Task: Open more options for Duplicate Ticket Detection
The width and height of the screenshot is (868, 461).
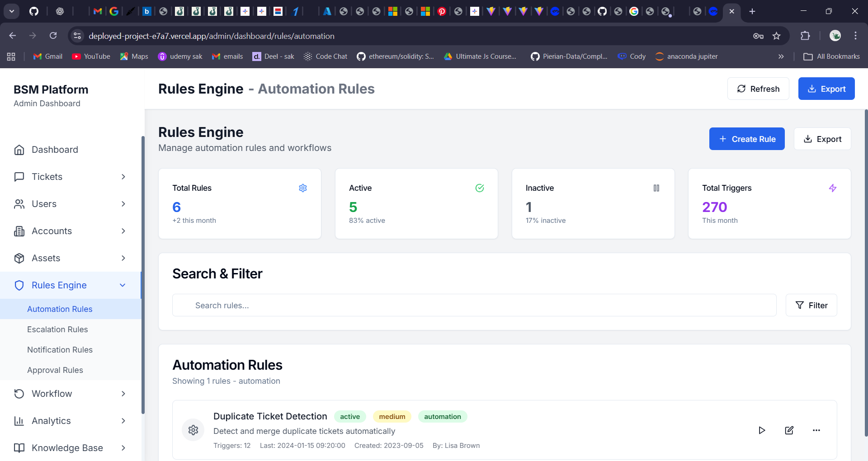Action: pyautogui.click(x=816, y=430)
